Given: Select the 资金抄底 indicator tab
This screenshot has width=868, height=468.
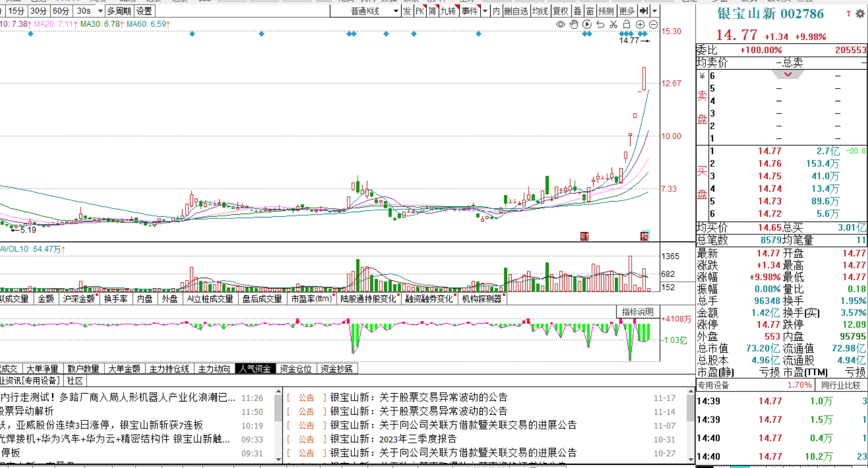Looking at the screenshot, I should 337,369.
